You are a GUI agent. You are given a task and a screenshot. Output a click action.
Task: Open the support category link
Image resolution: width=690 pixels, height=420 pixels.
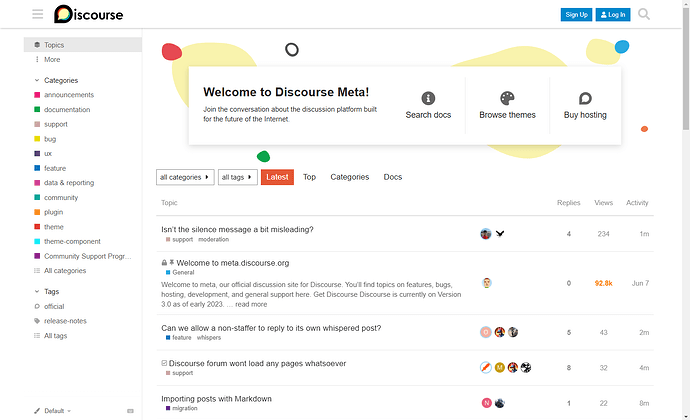pos(55,125)
